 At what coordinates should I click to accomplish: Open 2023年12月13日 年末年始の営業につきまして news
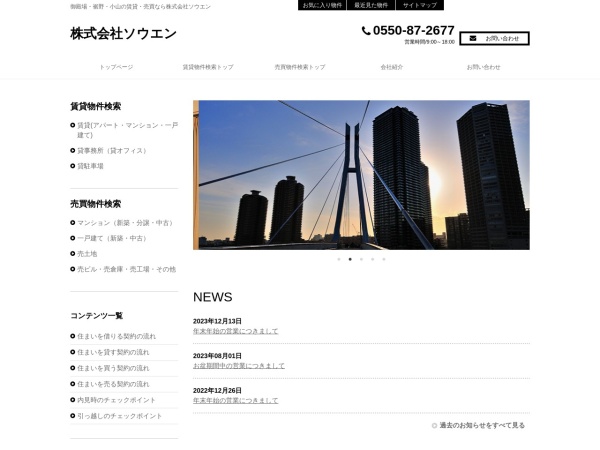pos(235,331)
